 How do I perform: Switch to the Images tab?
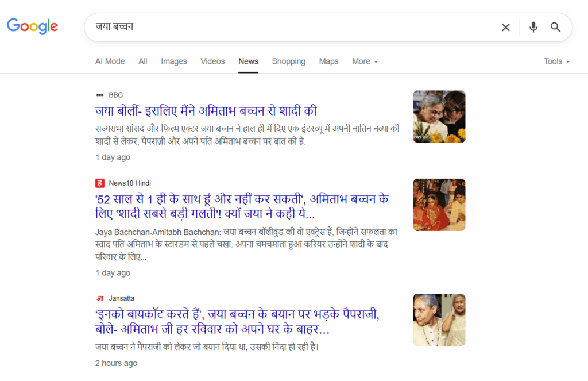pyautogui.click(x=173, y=61)
